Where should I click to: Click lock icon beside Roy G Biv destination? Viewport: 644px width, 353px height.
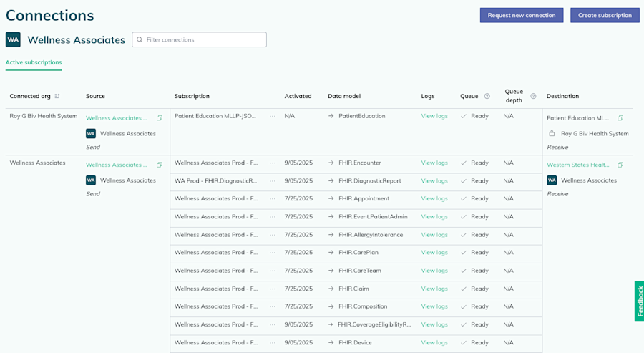[x=552, y=134]
